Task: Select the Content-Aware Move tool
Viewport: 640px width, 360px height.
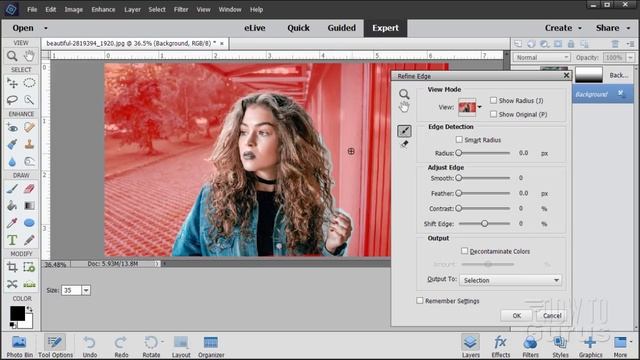Action: pyautogui.click(x=12, y=284)
